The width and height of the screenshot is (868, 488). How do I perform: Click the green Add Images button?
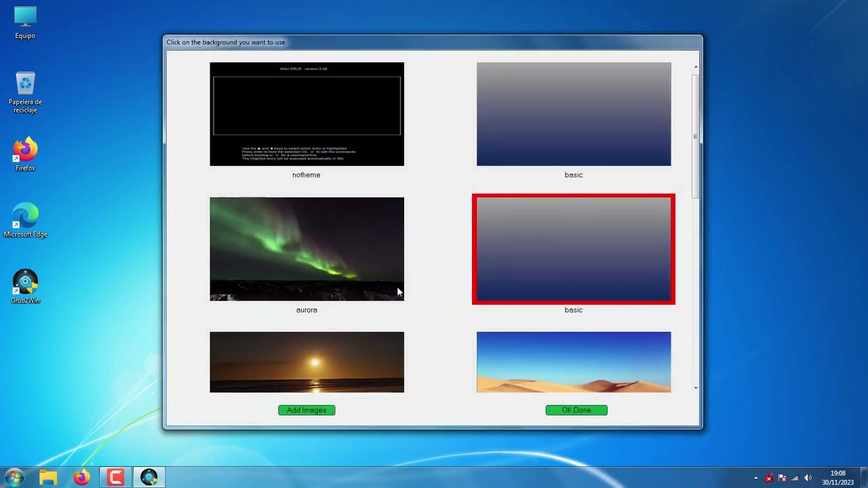click(307, 410)
